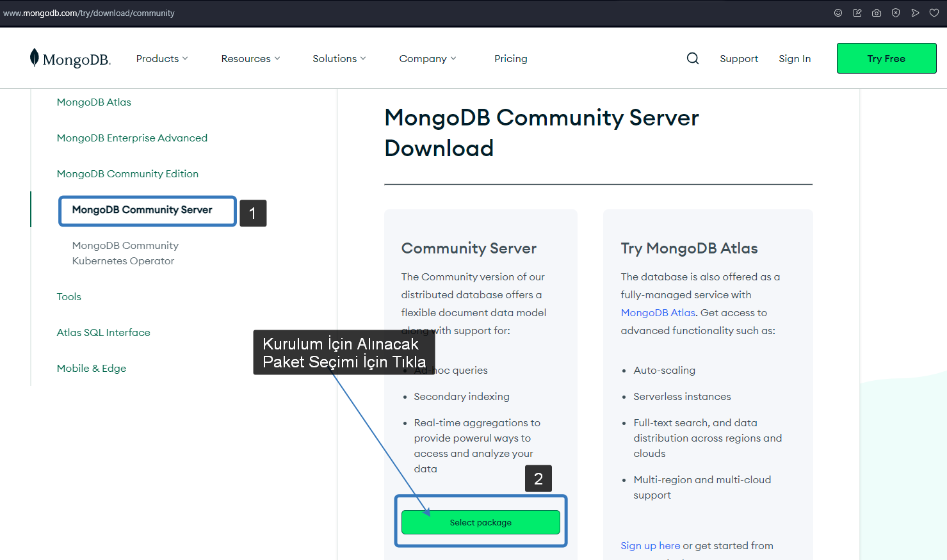This screenshot has height=560, width=947.
Task: Expand the Products dropdown menu
Action: coord(161,58)
